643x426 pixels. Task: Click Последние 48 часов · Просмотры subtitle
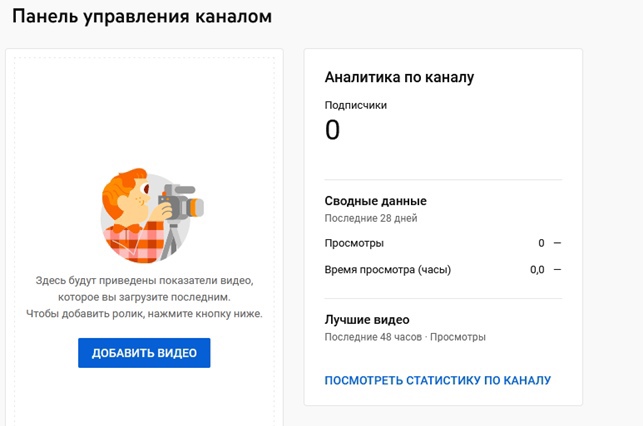click(x=405, y=337)
